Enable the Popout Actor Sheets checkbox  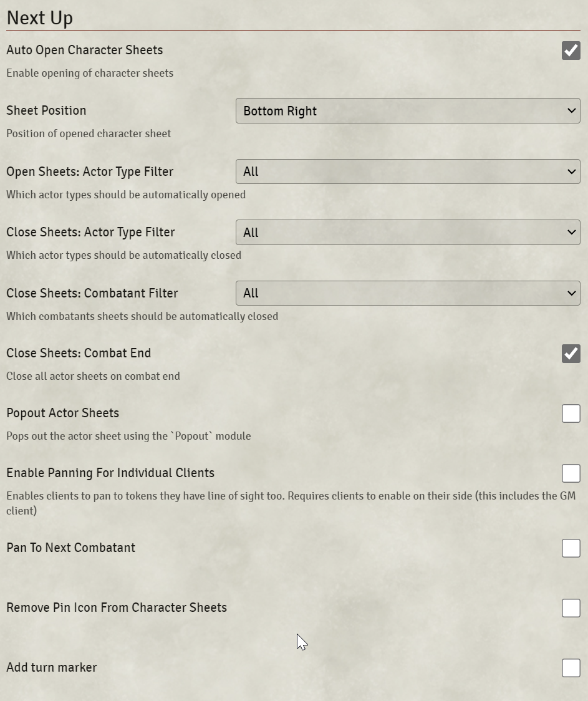coord(571,413)
